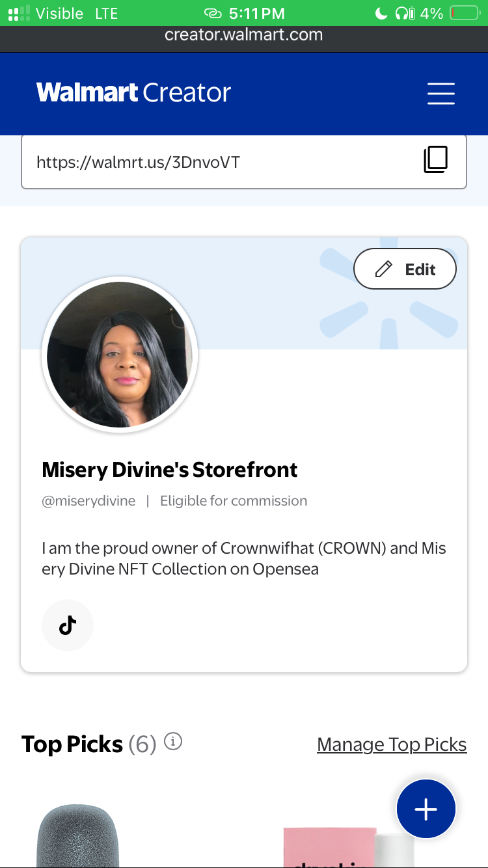The image size is (488, 868).
Task: Copy the storefront link
Action: (x=435, y=160)
